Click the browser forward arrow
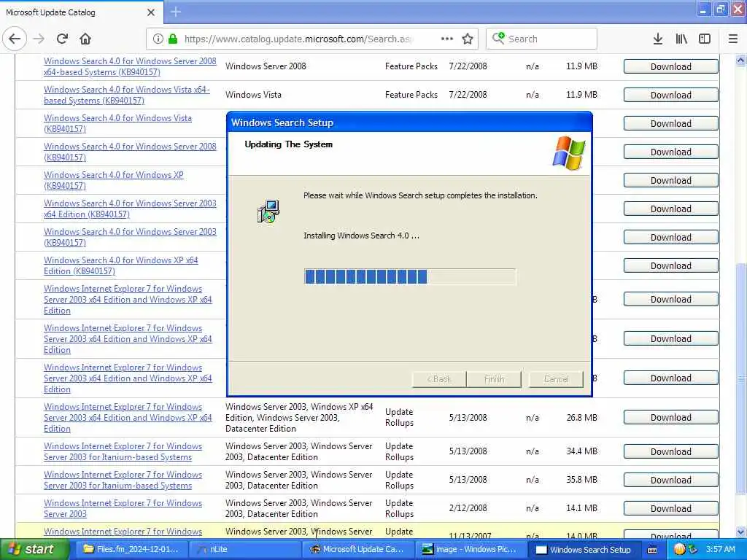 (x=39, y=39)
